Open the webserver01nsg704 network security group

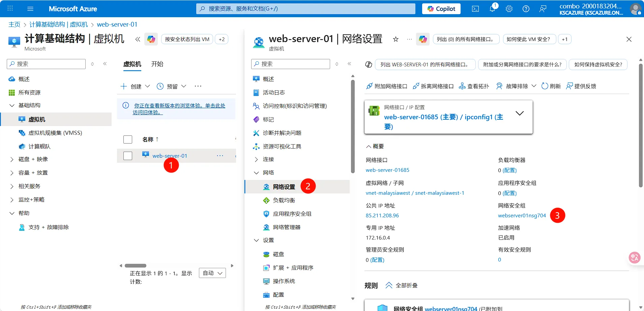pos(521,215)
